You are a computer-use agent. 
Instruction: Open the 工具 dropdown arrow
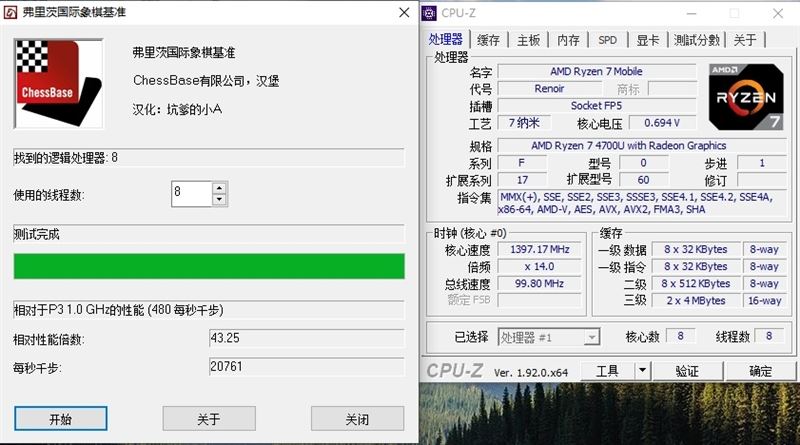643,371
